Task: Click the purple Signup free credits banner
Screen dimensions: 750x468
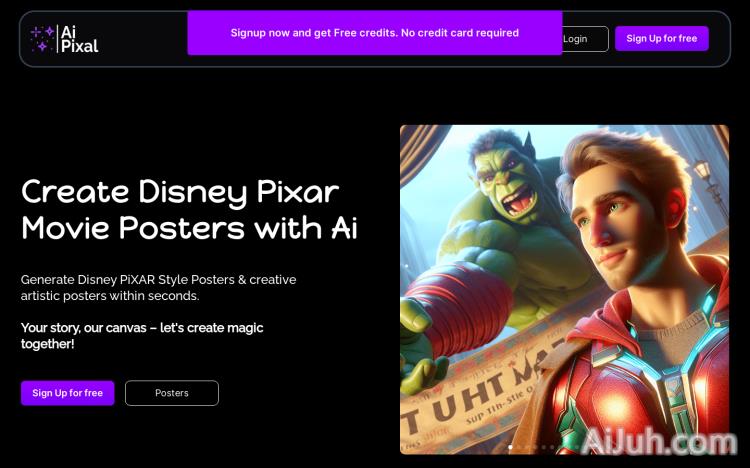Action: tap(375, 33)
